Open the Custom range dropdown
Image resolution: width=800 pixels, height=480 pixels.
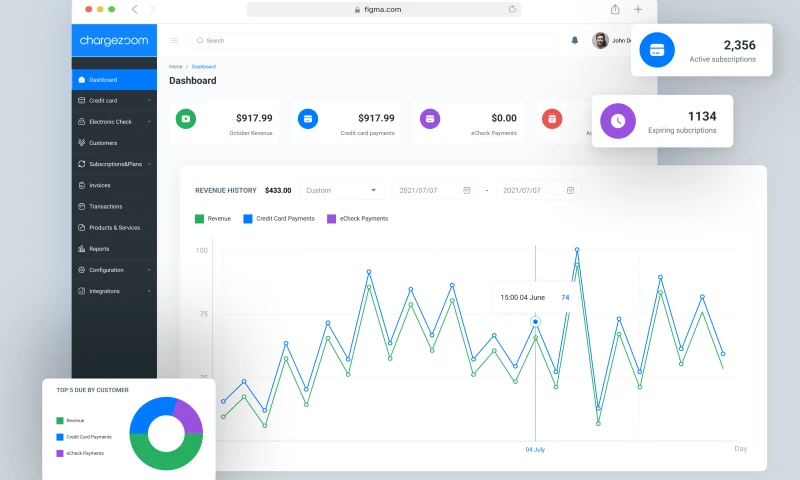[x=341, y=190]
